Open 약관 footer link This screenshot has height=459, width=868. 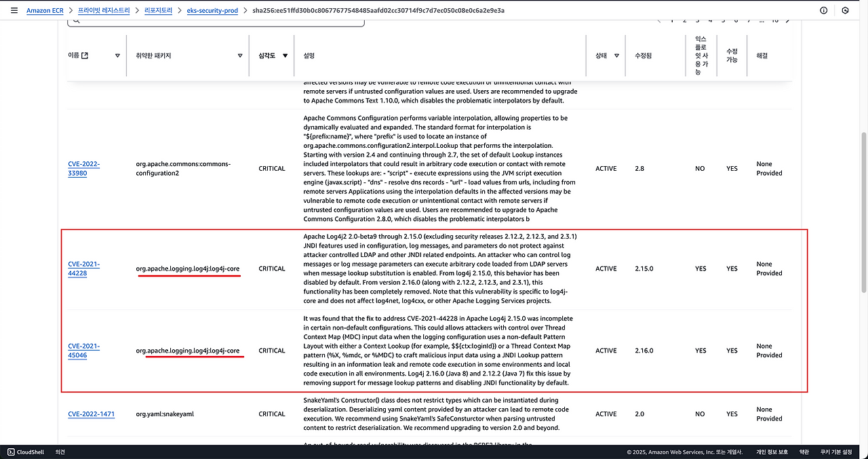click(804, 452)
